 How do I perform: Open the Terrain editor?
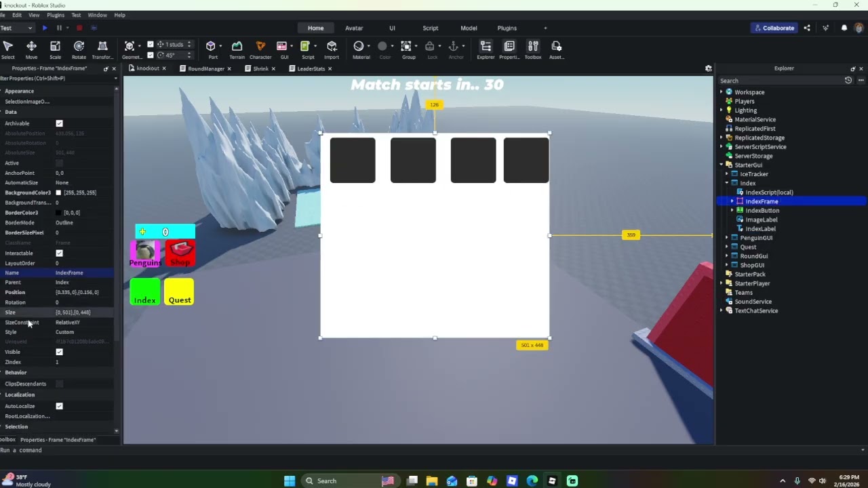pos(237,49)
